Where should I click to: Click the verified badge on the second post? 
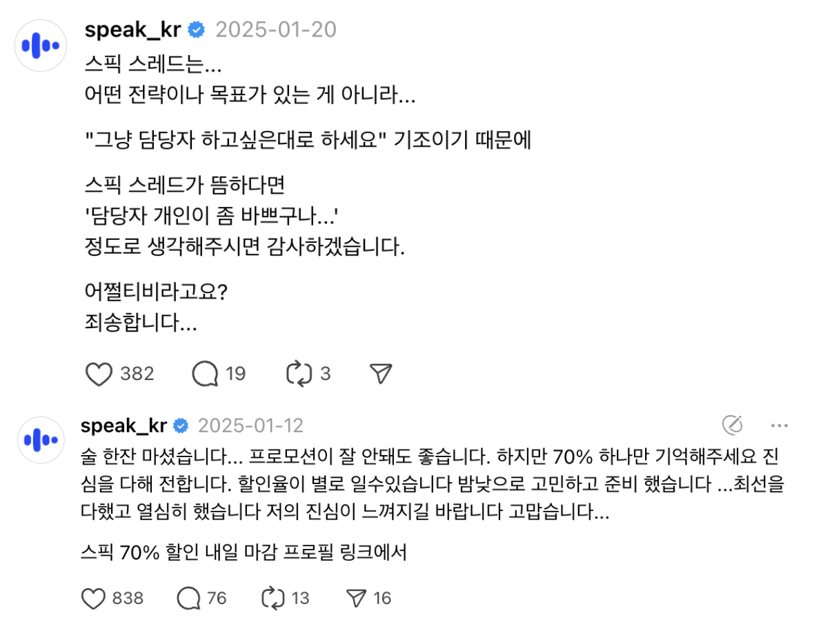(181, 425)
